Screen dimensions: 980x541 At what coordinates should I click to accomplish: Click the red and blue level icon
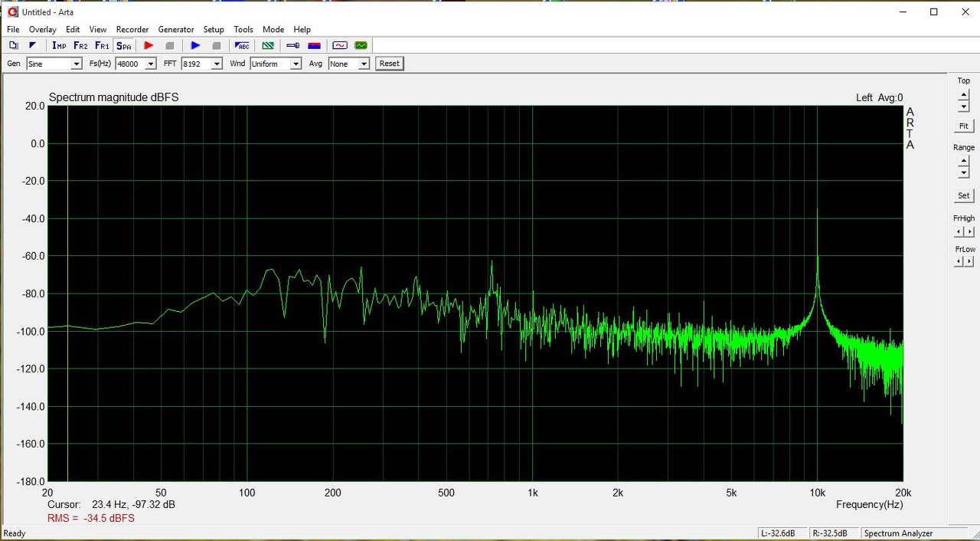314,46
